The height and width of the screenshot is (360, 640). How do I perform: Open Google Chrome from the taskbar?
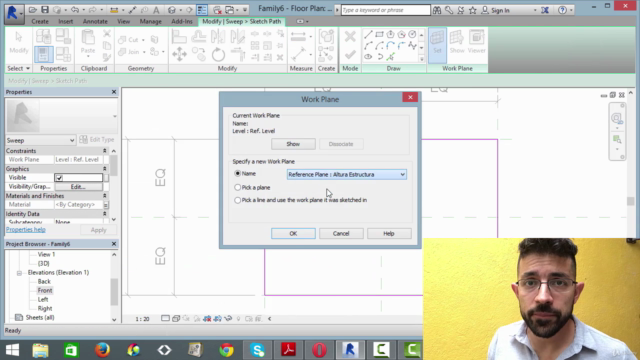227,350
